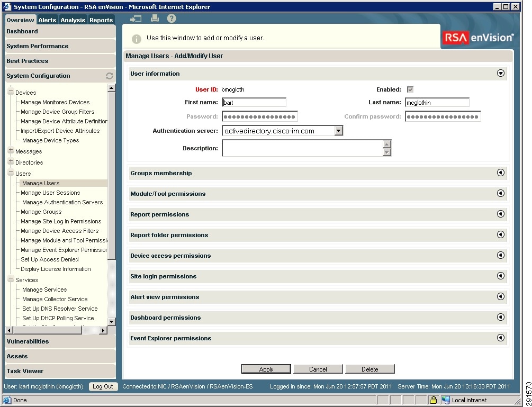Select Manage Device Group Filters

(57, 112)
